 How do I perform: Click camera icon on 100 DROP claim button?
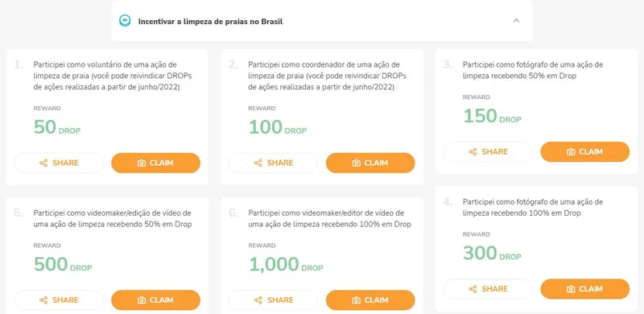[x=356, y=163]
